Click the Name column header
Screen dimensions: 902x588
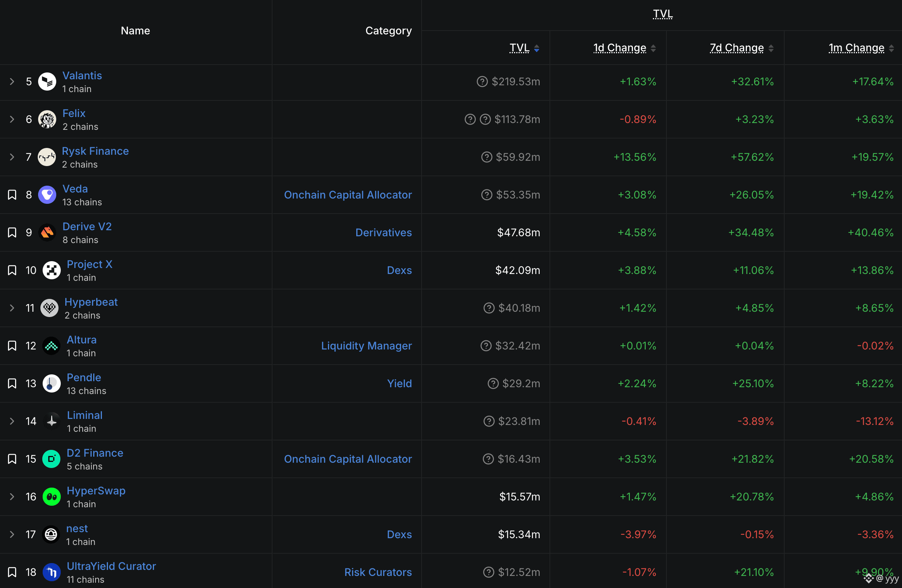[x=135, y=31]
